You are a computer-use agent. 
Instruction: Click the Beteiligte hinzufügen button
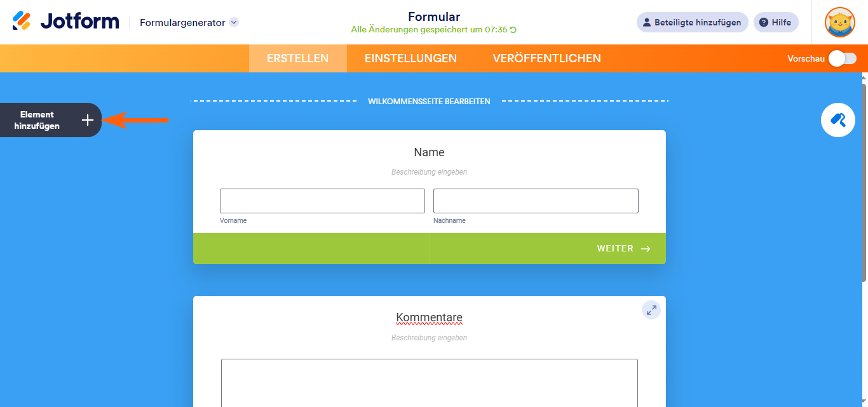pyautogui.click(x=692, y=22)
